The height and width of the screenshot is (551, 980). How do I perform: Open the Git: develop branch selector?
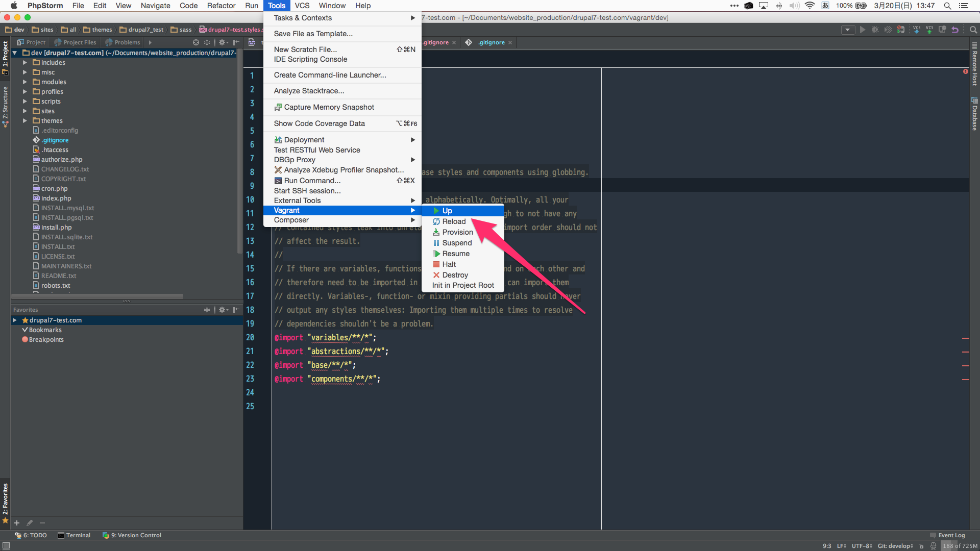tap(895, 546)
